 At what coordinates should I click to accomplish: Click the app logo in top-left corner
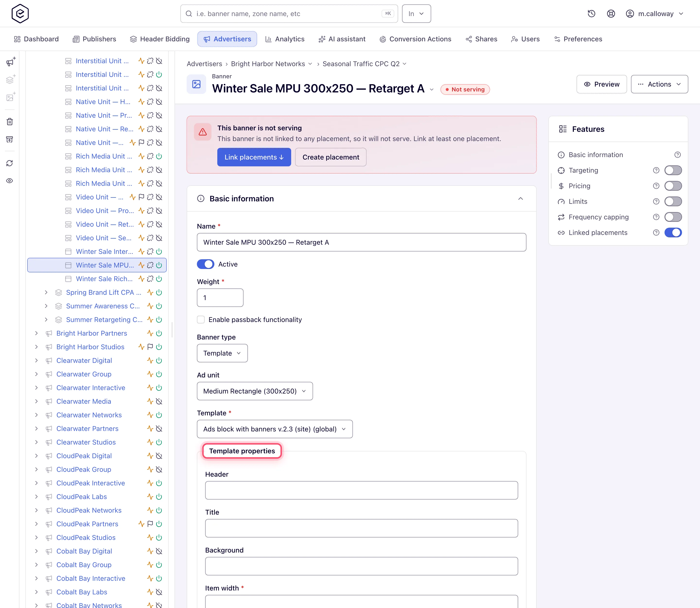[20, 14]
